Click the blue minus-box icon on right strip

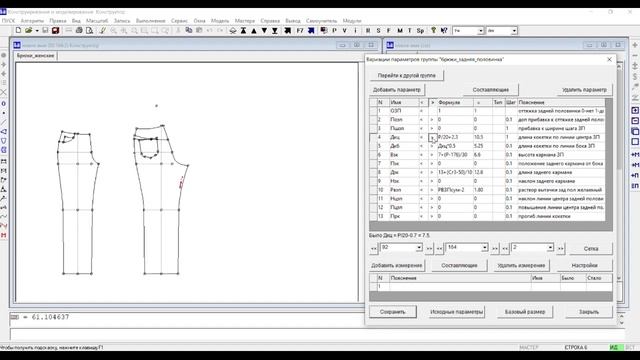point(635,121)
